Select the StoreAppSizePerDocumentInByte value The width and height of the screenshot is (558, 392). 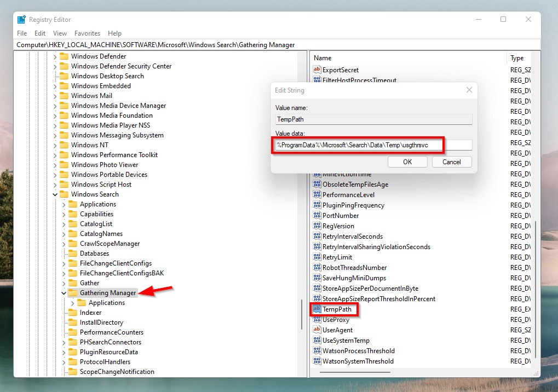(371, 289)
